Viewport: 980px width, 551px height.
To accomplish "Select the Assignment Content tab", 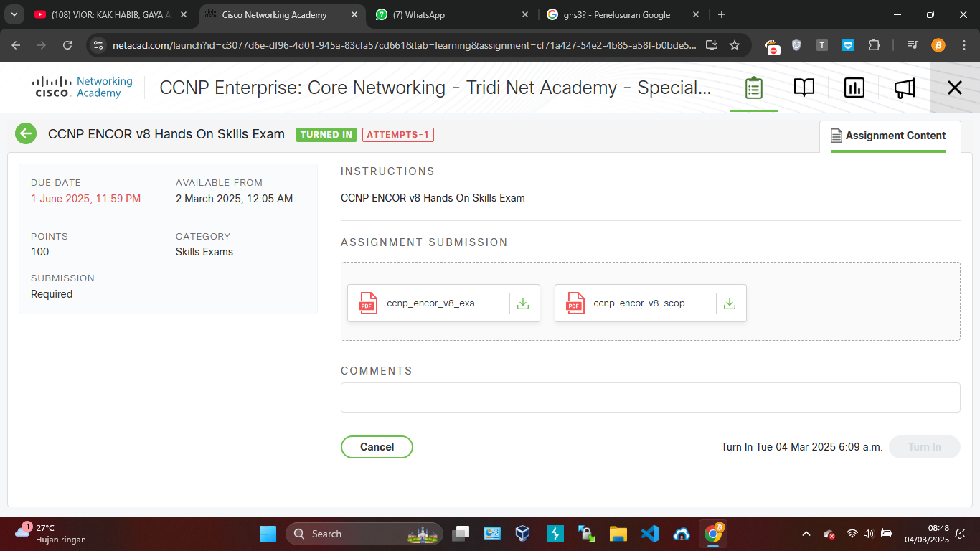I will click(890, 136).
